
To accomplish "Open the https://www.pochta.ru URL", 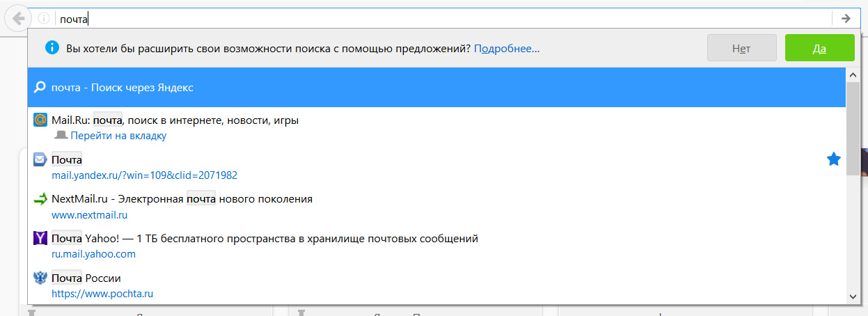I will pyautogui.click(x=102, y=294).
